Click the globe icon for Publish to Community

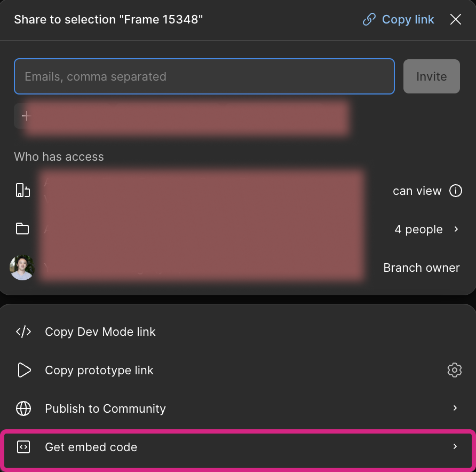point(23,408)
